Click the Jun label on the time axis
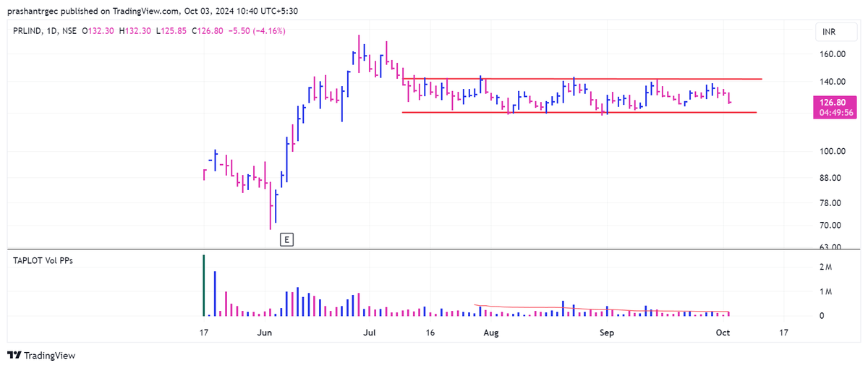868x368 pixels. tap(265, 333)
